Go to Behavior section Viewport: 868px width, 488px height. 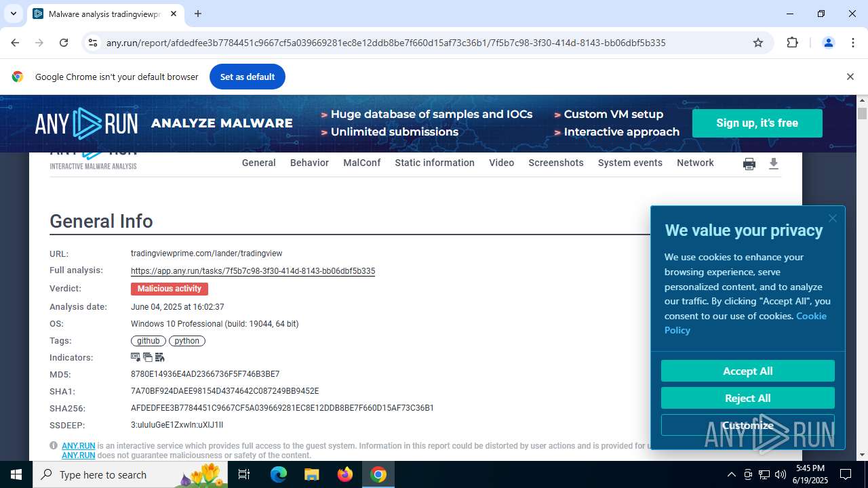[309, 163]
